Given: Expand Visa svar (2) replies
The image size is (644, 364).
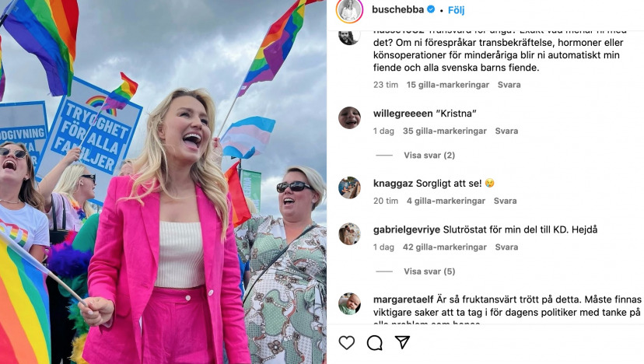Looking at the screenshot, I should click(x=429, y=156).
